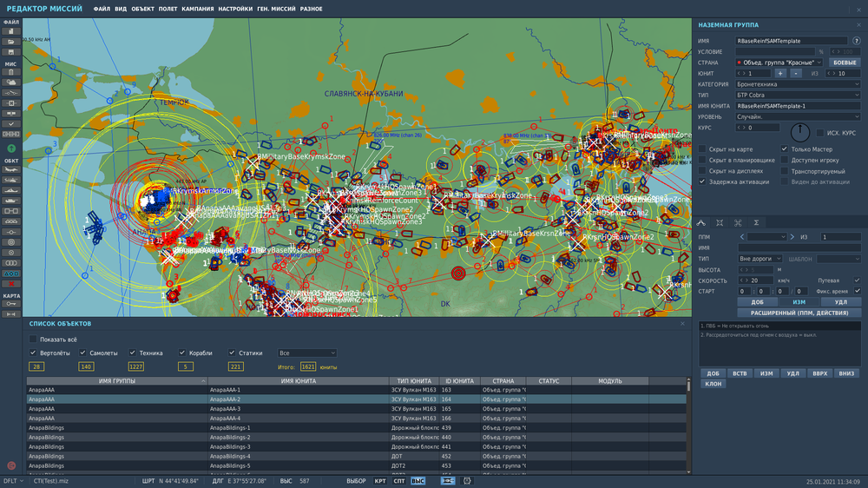
Task: Toggle the Показать всё checkbox
Action: tap(34, 339)
